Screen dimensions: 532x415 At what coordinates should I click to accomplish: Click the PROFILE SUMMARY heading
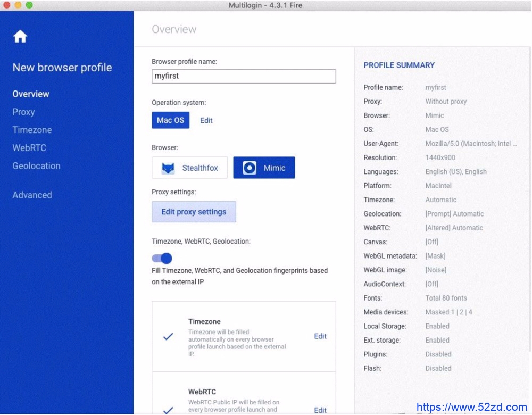coord(400,65)
